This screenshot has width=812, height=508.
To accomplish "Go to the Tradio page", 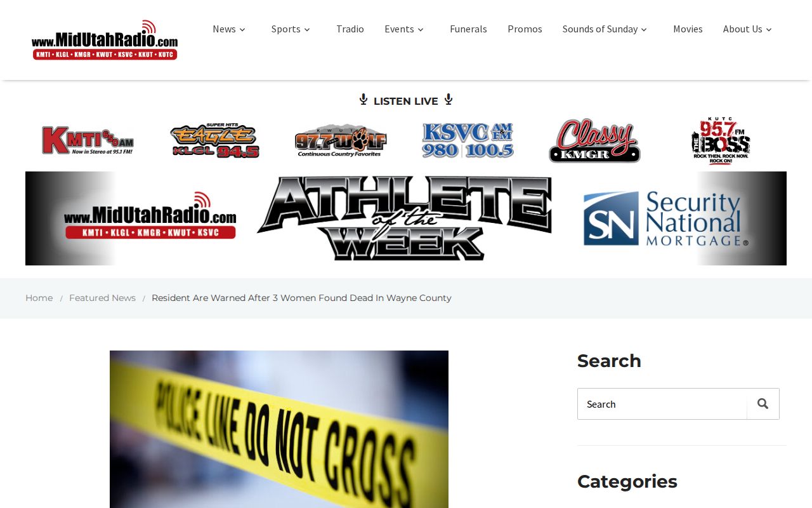I will (x=350, y=29).
